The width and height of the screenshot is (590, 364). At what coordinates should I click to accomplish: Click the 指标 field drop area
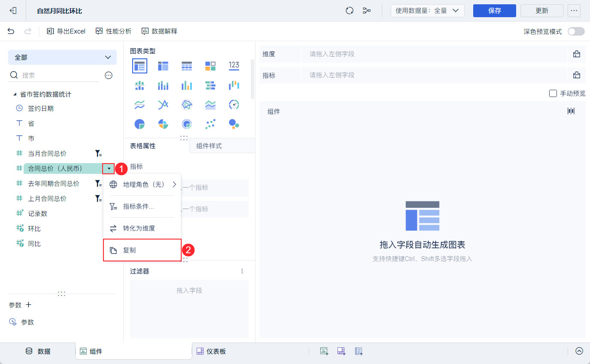434,75
